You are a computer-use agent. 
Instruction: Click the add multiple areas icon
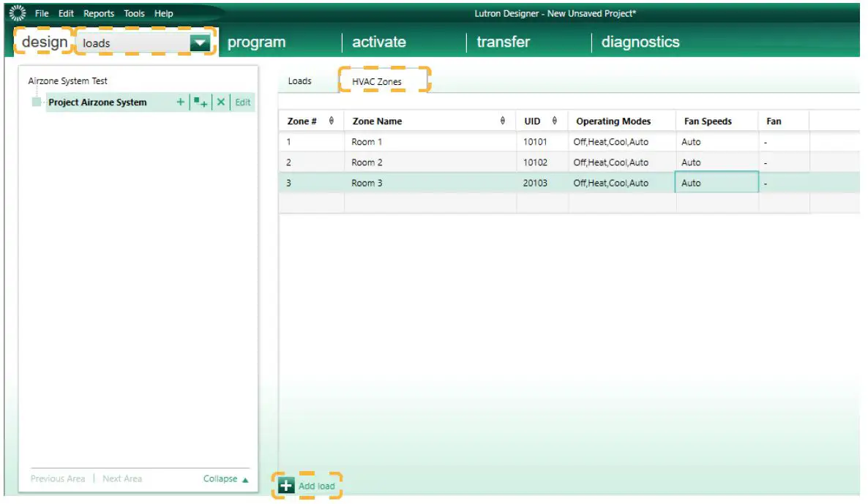click(201, 102)
